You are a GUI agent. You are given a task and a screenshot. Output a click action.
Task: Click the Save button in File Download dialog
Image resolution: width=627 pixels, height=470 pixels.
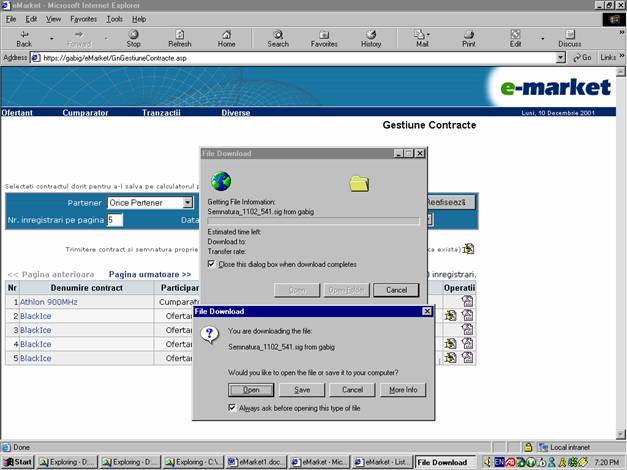tap(302, 389)
